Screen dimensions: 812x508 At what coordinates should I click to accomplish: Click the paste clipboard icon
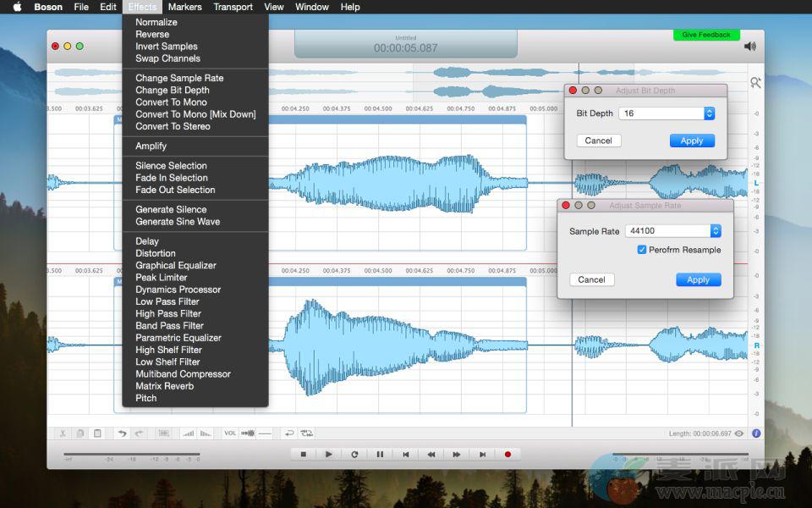(x=97, y=433)
